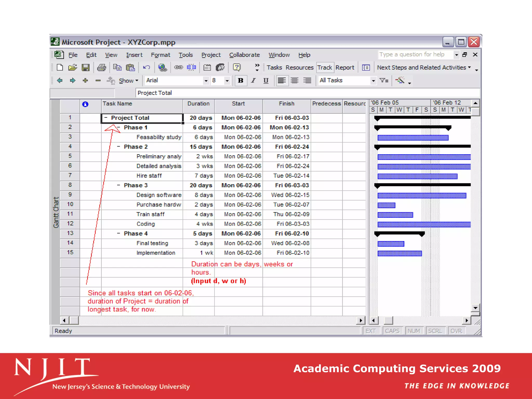Open the Show outline level dropdown
The image size is (532, 399).
(x=129, y=81)
